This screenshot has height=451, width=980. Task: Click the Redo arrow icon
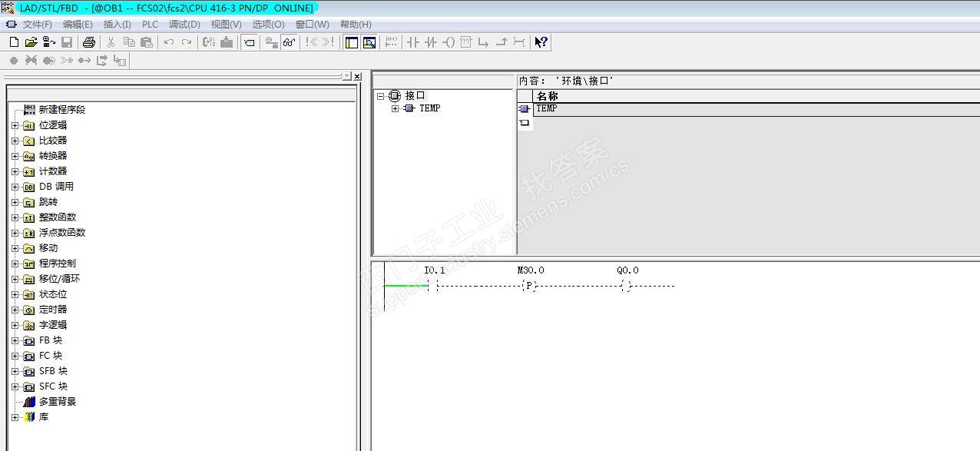click(x=187, y=42)
